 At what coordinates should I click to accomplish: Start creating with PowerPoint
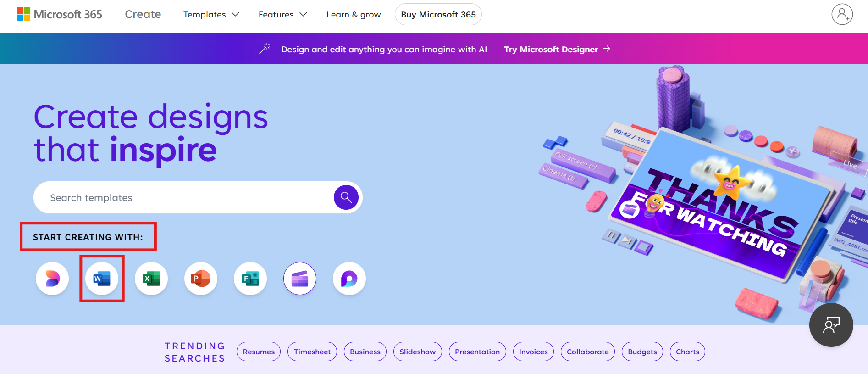tap(201, 279)
